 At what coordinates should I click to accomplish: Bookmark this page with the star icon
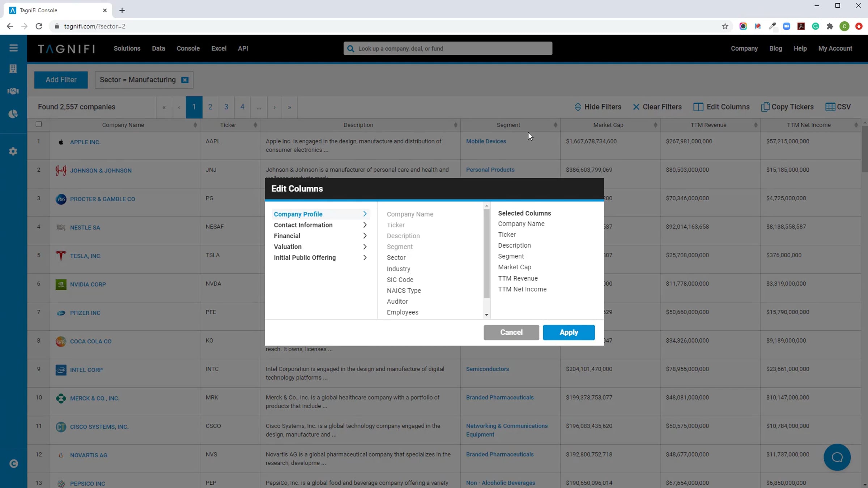(x=725, y=26)
